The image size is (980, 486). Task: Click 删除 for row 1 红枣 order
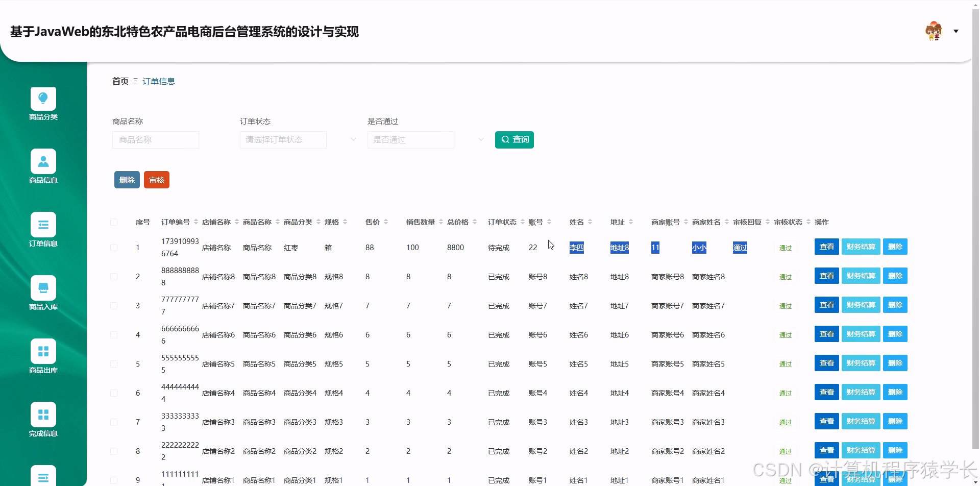(895, 247)
